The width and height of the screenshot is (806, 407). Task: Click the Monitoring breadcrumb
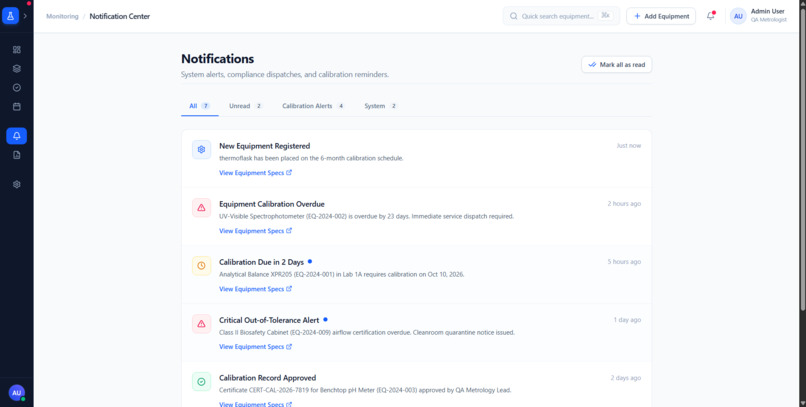click(62, 16)
